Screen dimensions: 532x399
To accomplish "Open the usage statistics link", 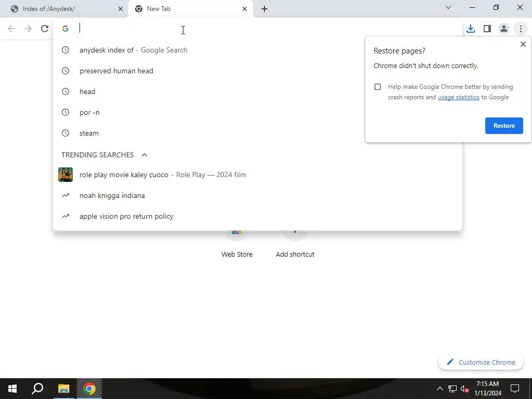I will 458,97.
